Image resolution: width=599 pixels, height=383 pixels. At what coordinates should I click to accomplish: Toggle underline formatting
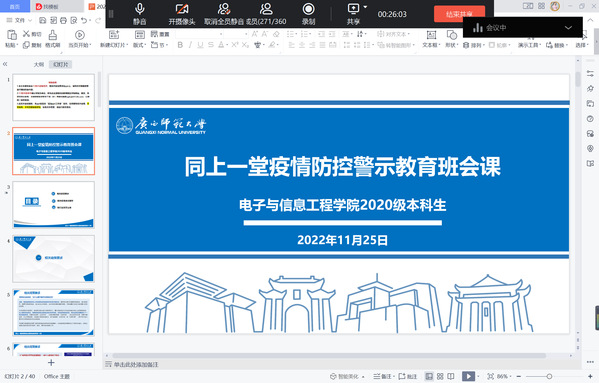pyautogui.click(x=200, y=45)
